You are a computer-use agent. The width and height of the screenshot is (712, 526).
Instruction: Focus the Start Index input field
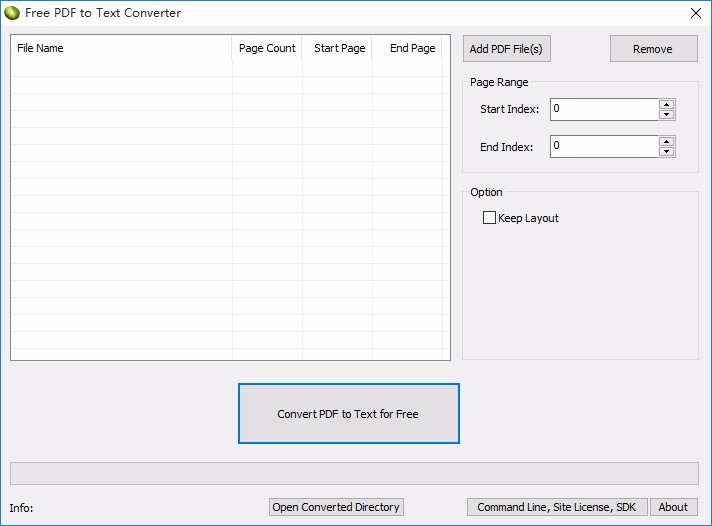click(604, 109)
